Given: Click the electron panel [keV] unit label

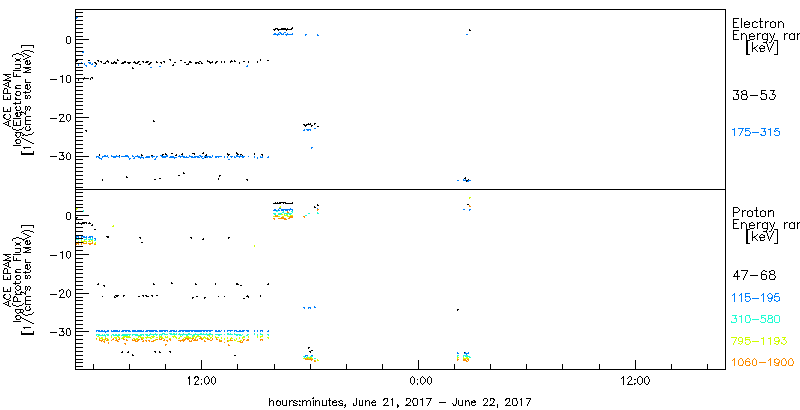Looking at the screenshot, I should pos(761,48).
